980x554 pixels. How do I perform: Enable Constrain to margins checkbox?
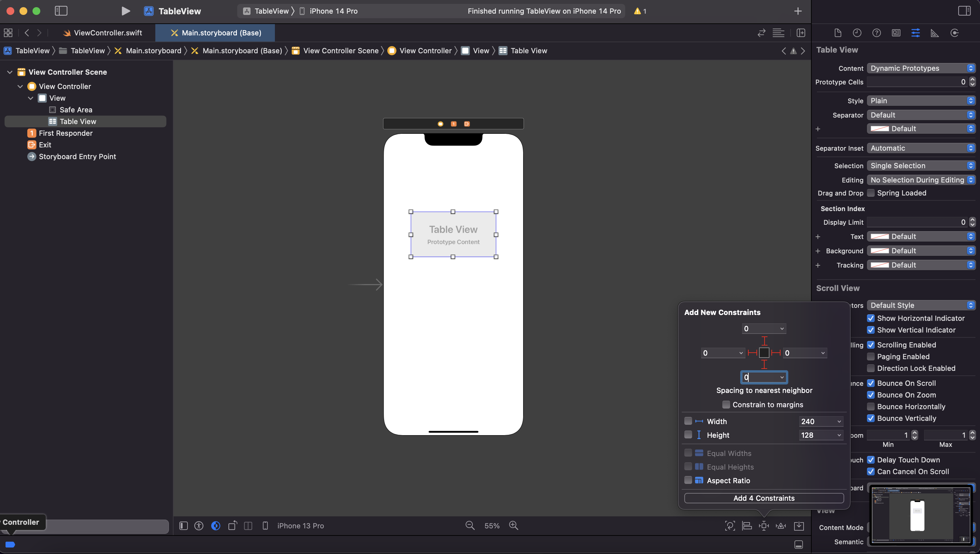tap(726, 405)
